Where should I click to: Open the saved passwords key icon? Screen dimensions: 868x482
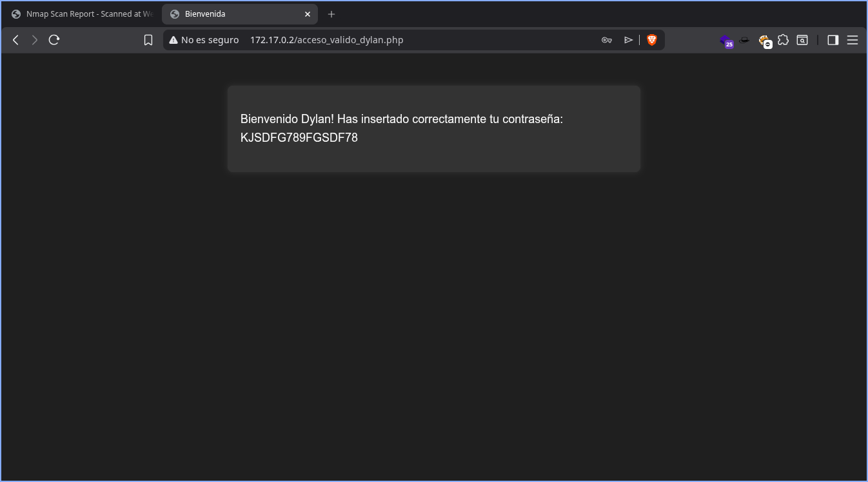(606, 40)
